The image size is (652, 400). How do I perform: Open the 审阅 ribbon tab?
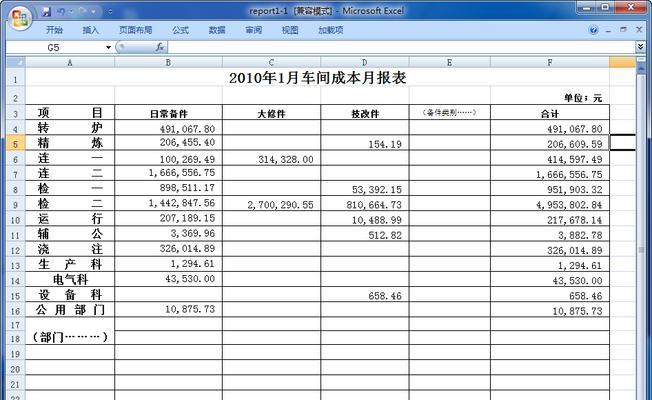coord(254,30)
